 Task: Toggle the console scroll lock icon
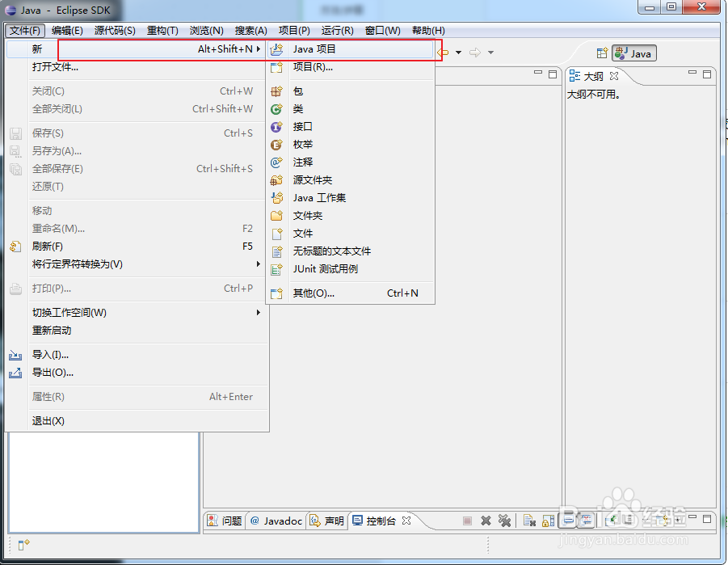point(549,521)
